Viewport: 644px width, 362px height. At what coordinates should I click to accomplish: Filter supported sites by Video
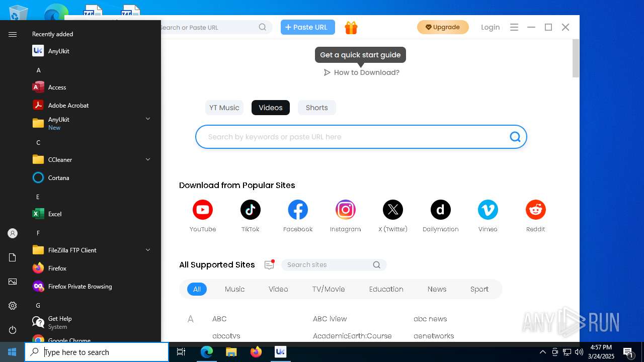coord(278,289)
